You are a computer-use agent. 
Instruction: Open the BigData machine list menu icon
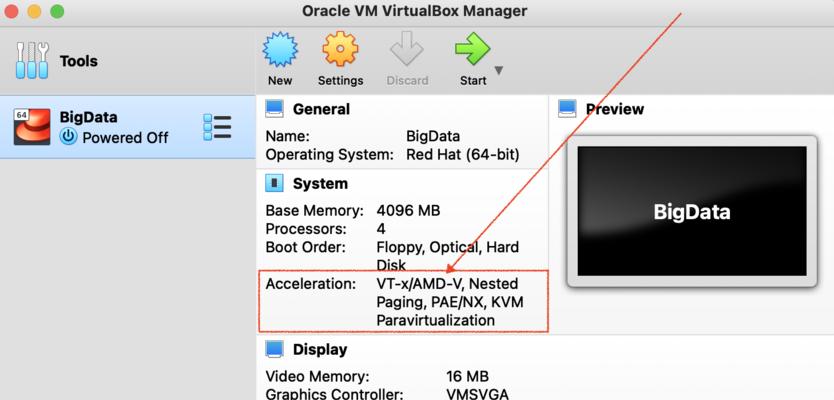click(217, 128)
